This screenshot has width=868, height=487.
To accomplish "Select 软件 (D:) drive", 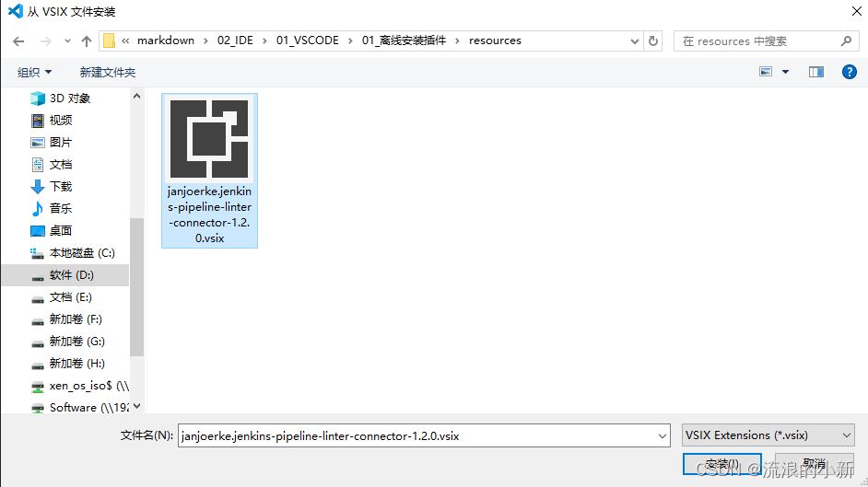I will click(x=65, y=274).
